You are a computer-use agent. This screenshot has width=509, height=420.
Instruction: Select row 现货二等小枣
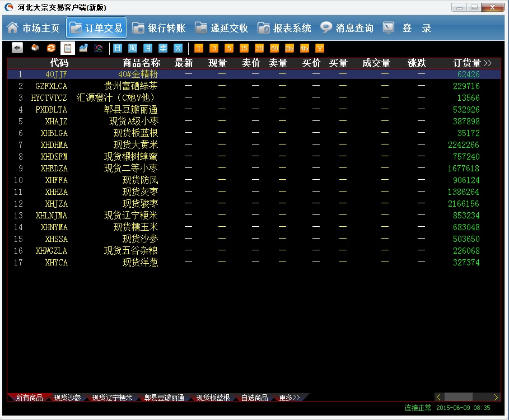coord(254,168)
